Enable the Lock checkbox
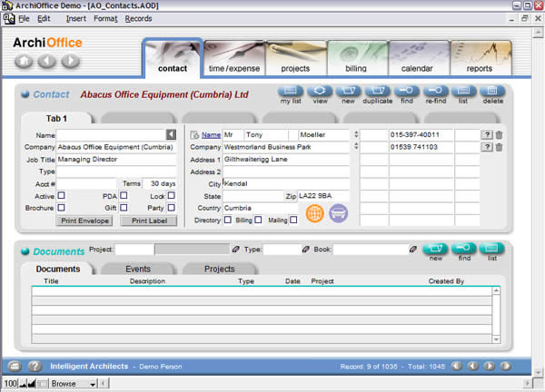545x392 pixels. click(x=171, y=195)
